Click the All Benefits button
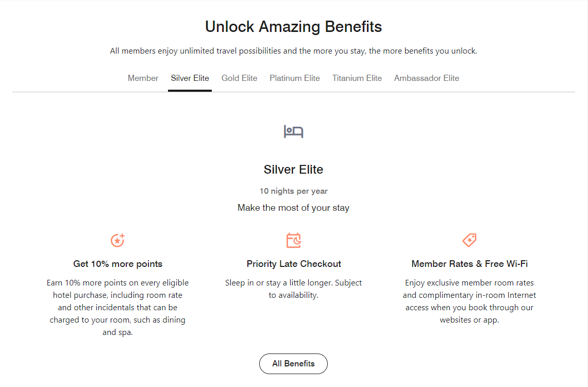Viewport: 588px width, 387px height. coord(293,363)
